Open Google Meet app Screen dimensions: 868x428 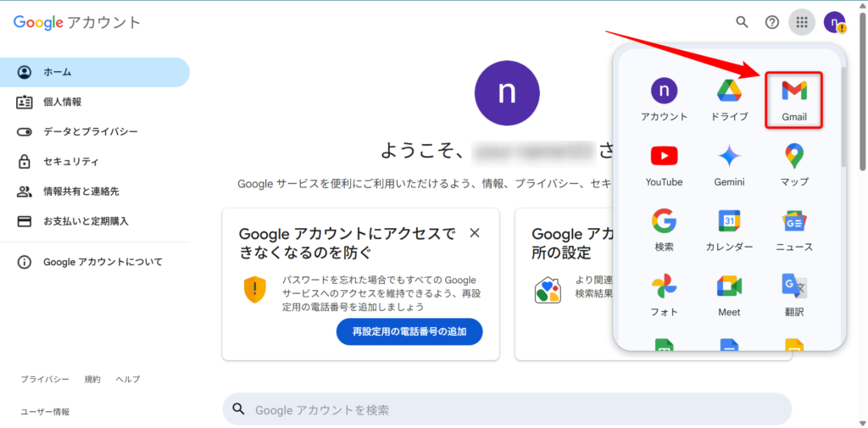(x=729, y=296)
